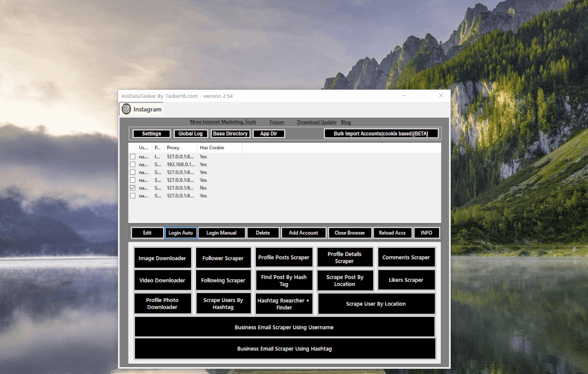Image resolution: width=588 pixels, height=374 pixels.
Task: Click Bulk Import Accounts (cookie based)
Action: click(381, 134)
